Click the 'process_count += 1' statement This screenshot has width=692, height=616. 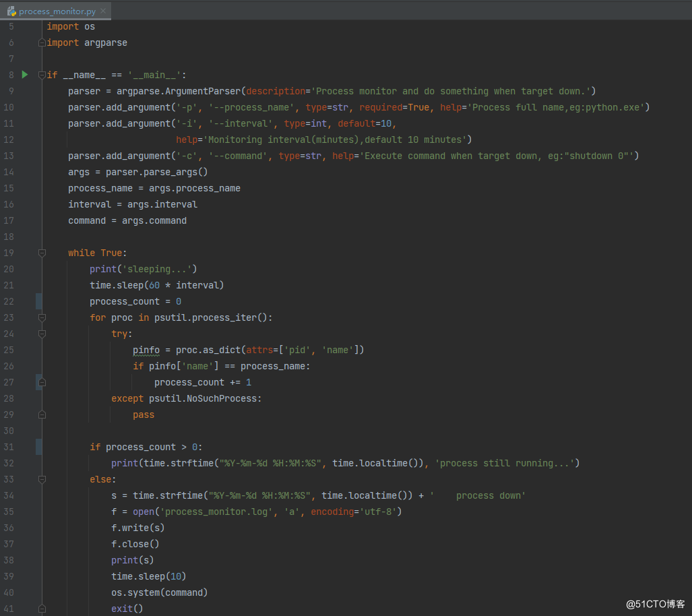pyautogui.click(x=203, y=382)
